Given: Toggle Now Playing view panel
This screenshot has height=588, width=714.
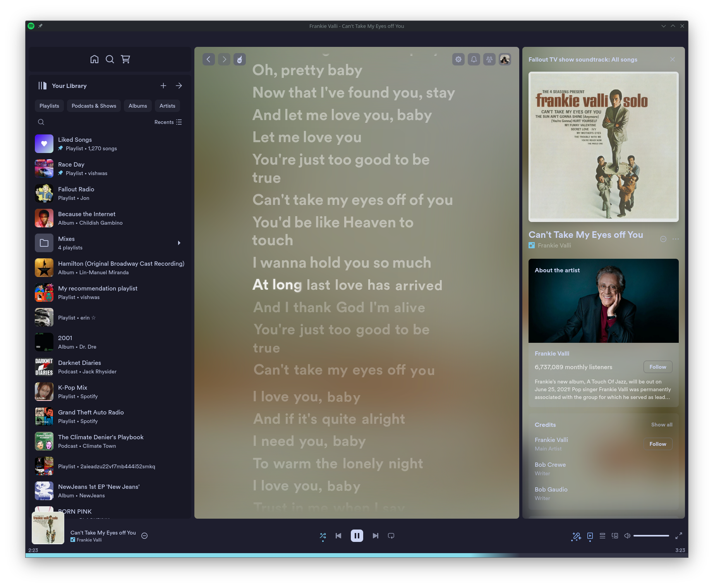Looking at the screenshot, I should point(590,536).
